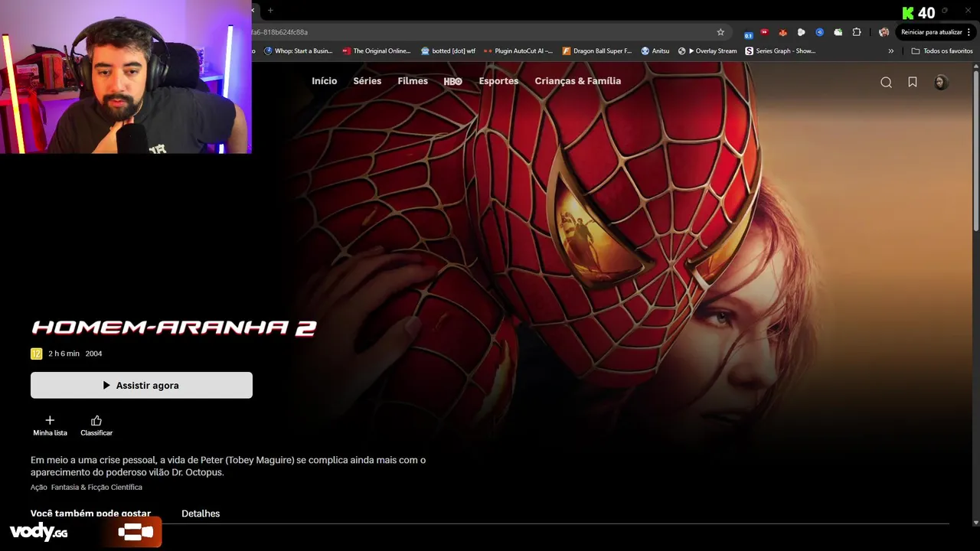
Task: Click the page vertical scrollbar thumb
Action: click(975, 149)
